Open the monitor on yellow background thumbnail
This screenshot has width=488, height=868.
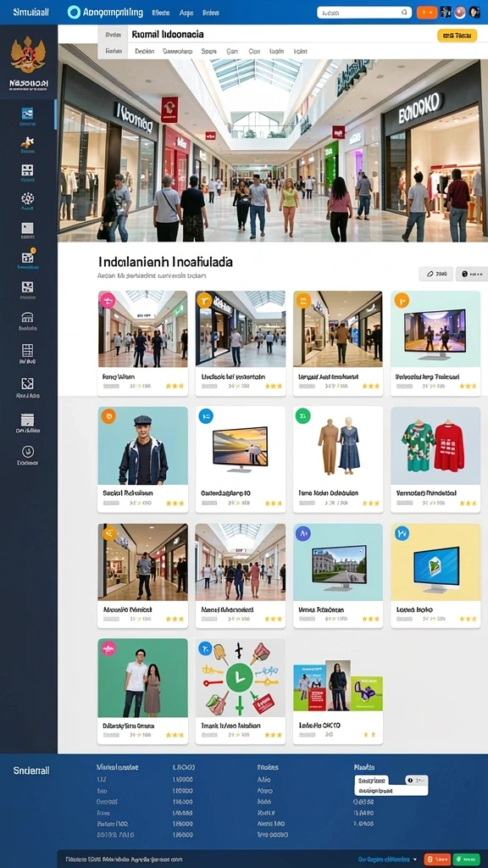(435, 563)
